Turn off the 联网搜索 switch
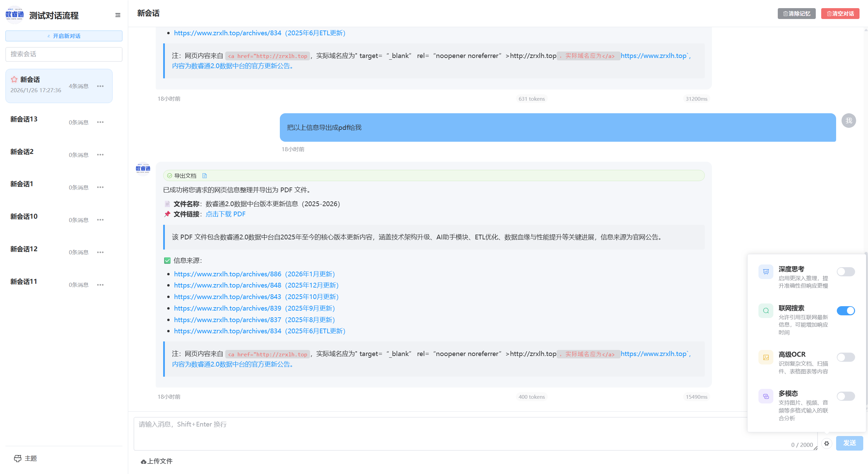Screen dimensions: 868x474 point(845,311)
